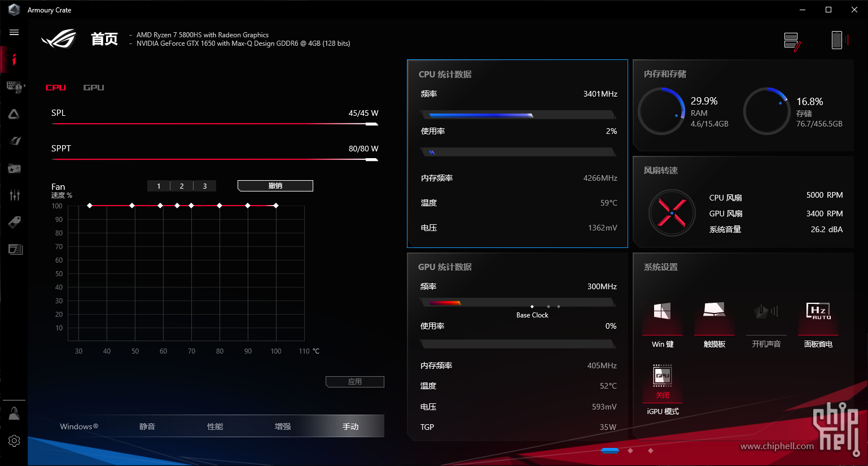868x466 pixels.
Task: Open the hamburger menu in the sidebar
Action: pos(14,32)
